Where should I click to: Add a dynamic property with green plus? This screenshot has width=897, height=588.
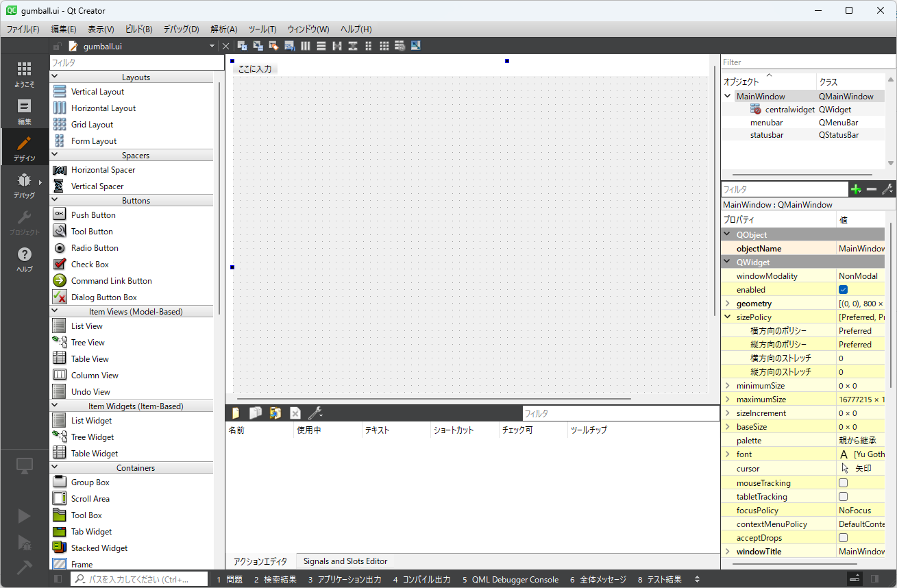point(855,189)
